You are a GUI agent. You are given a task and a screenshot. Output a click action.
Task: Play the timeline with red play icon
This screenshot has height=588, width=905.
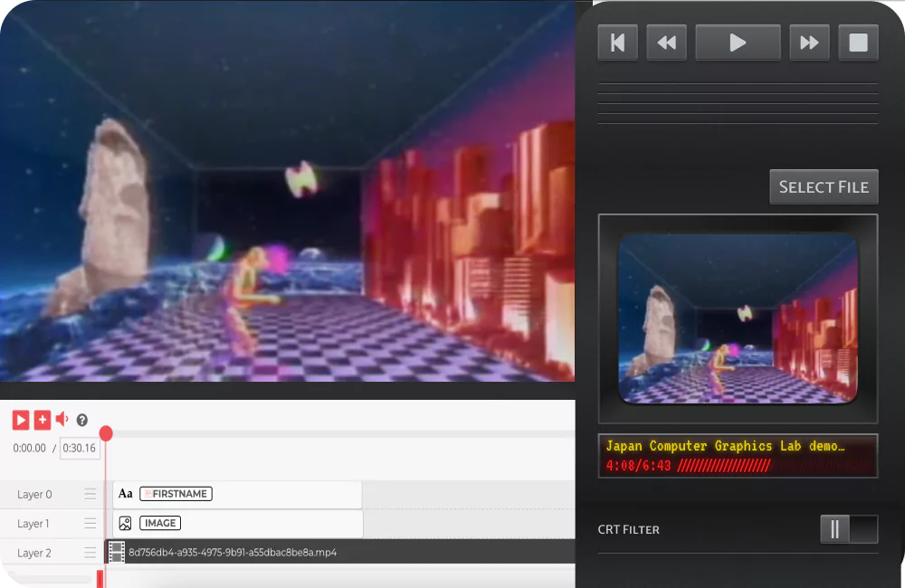21,420
